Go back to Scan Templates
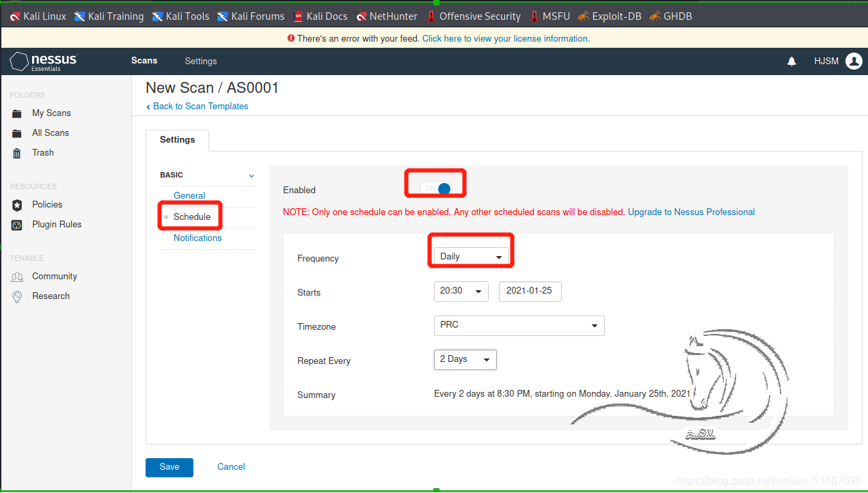The height and width of the screenshot is (493, 868). (x=197, y=107)
